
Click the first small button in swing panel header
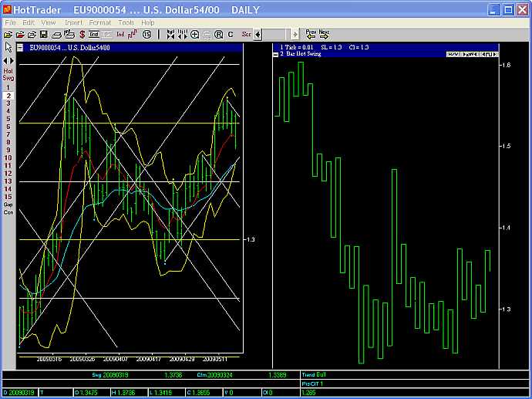click(453, 54)
